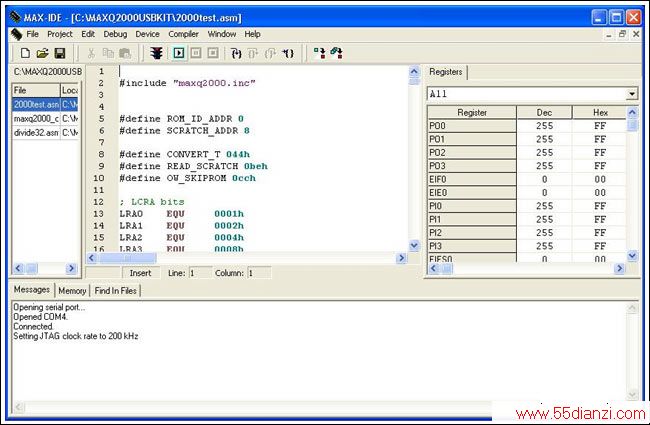Click the Pause debug icon
The image size is (650, 425).
click(196, 53)
